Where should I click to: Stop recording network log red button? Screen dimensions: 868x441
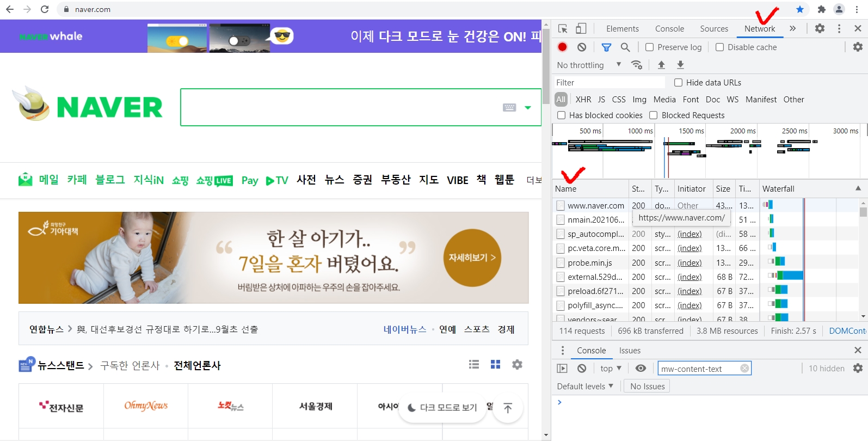[563, 47]
